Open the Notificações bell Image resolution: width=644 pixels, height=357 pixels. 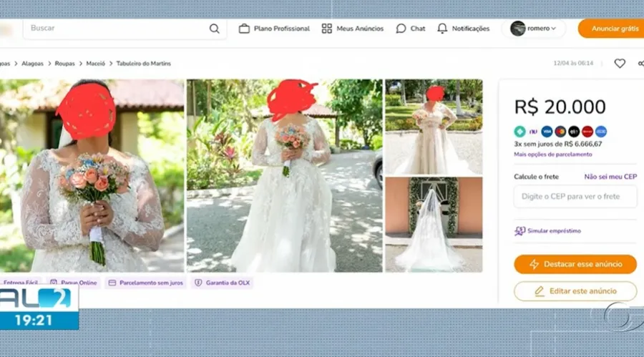[x=463, y=29]
